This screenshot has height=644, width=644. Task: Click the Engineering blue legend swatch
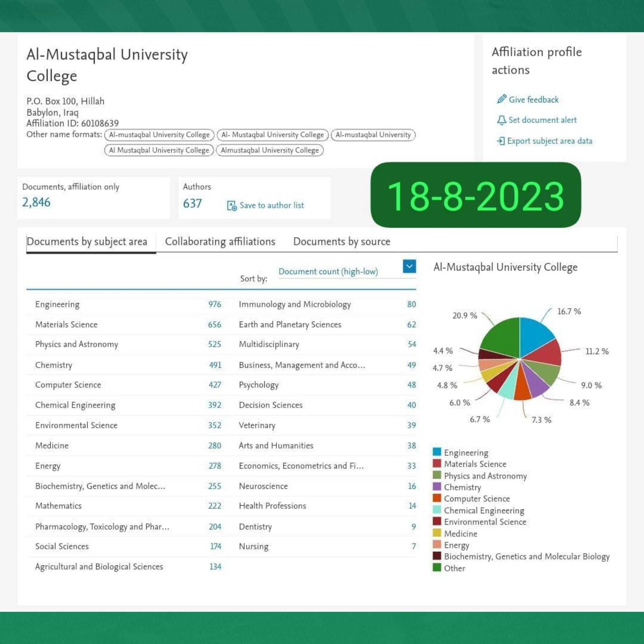click(x=437, y=452)
